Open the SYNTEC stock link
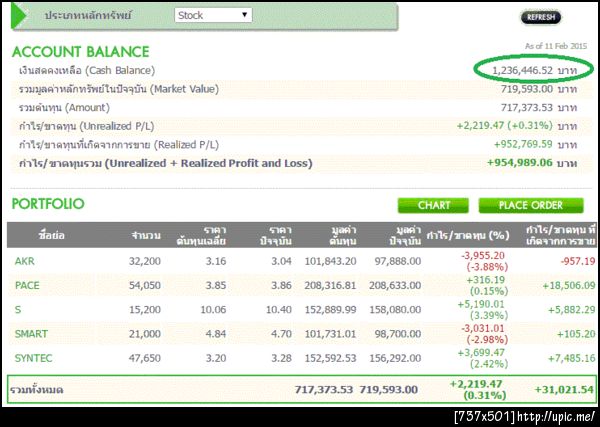The height and width of the screenshot is (427, 600). [x=33, y=358]
